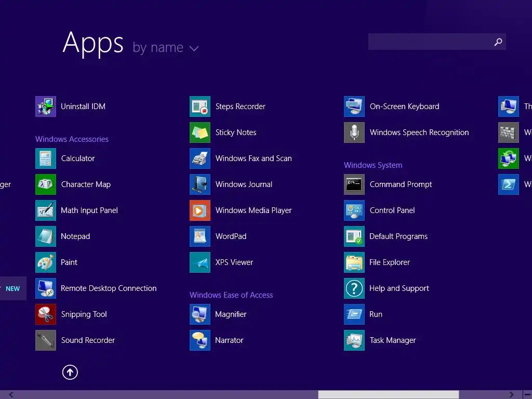Open the Sound Recorder microphone icon
The height and width of the screenshot is (399, 532).
click(46, 340)
